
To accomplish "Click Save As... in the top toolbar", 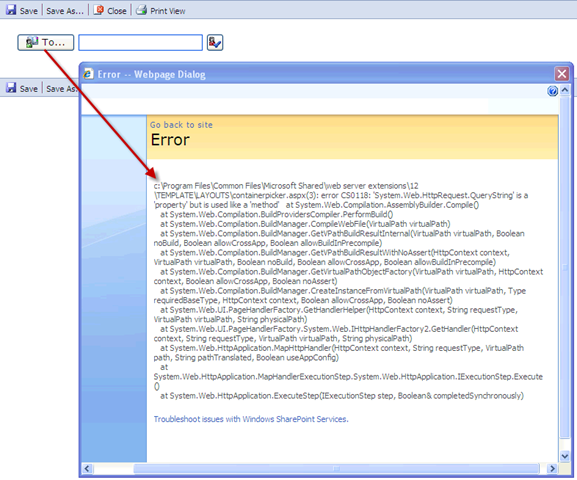I will [65, 11].
